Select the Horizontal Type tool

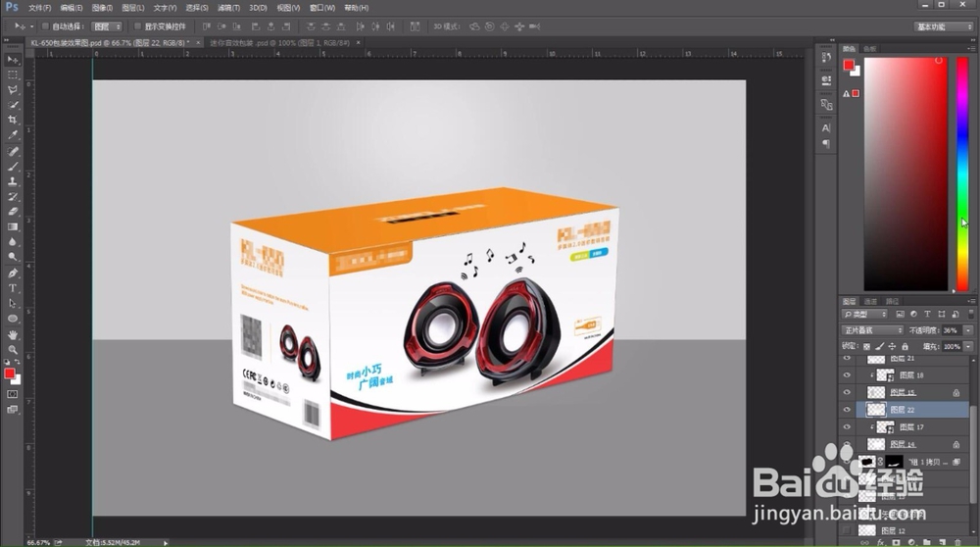[x=13, y=288]
